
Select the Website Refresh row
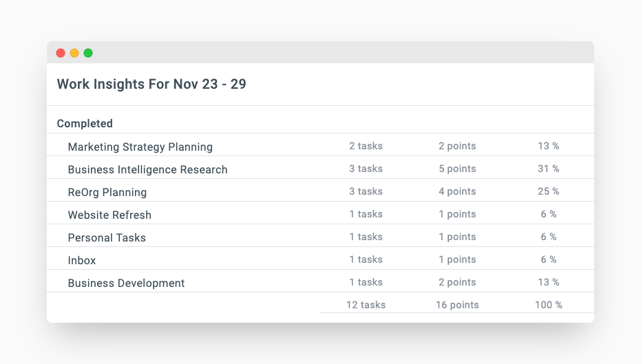click(x=109, y=215)
